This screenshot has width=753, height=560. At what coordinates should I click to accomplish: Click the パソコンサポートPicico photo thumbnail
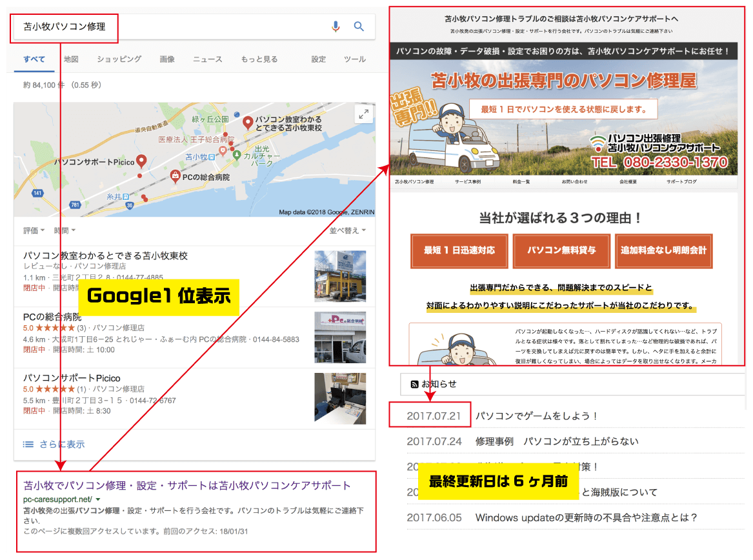point(340,399)
